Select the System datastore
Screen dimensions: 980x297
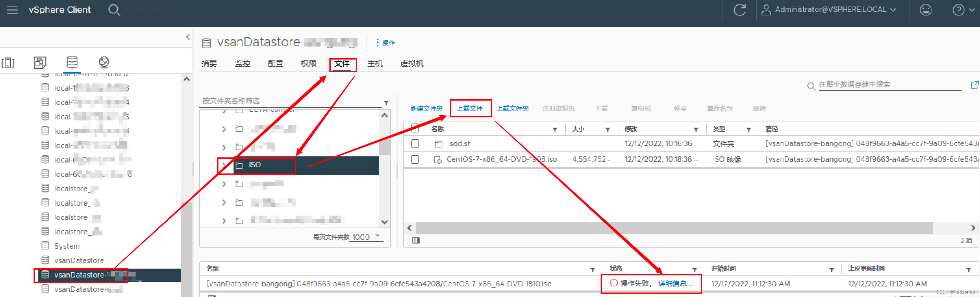point(67,246)
